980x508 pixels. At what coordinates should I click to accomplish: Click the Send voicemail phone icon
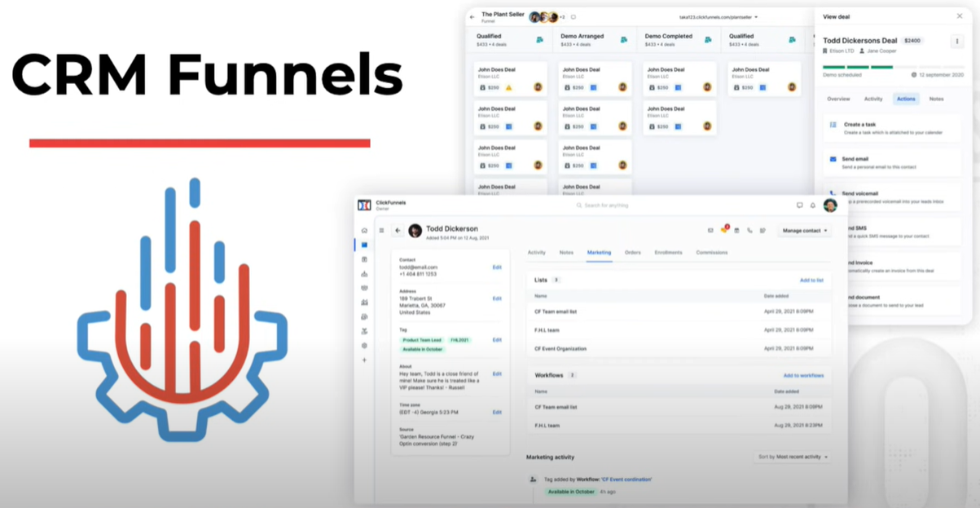[833, 195]
